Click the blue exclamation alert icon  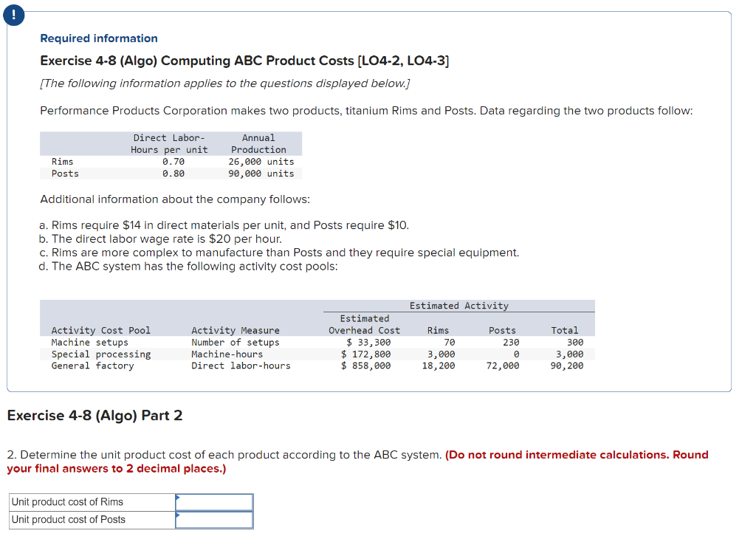14,15
